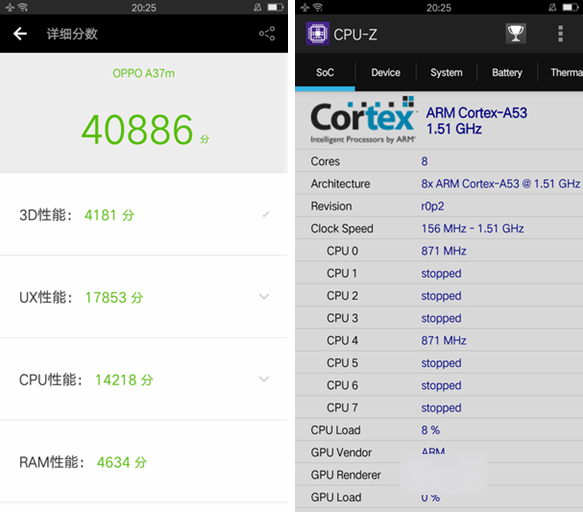The width and height of the screenshot is (583, 512).
Task: Tap the Cortex ARM logo image
Action: [x=363, y=120]
